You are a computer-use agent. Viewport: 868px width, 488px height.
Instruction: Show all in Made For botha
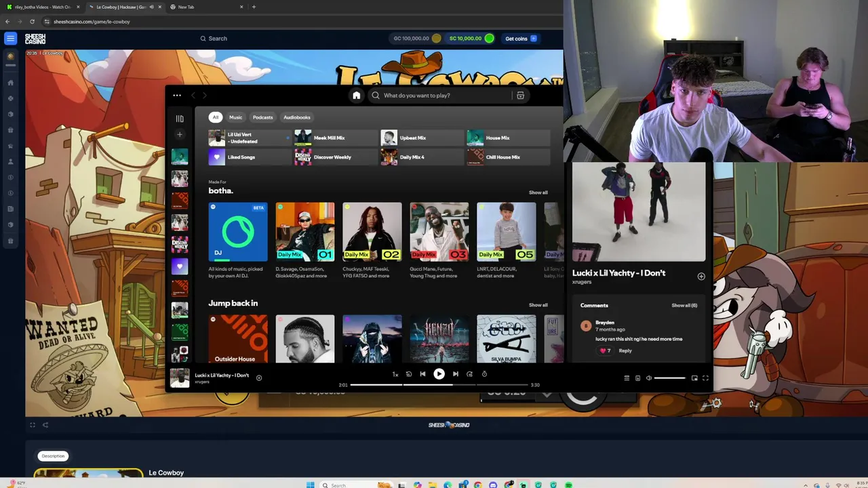(x=538, y=192)
